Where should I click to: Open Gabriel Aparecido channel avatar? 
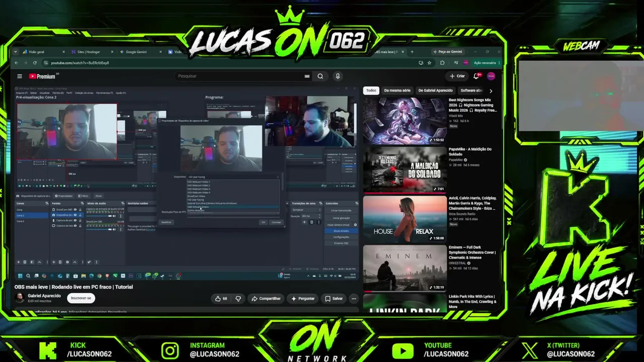point(20,298)
